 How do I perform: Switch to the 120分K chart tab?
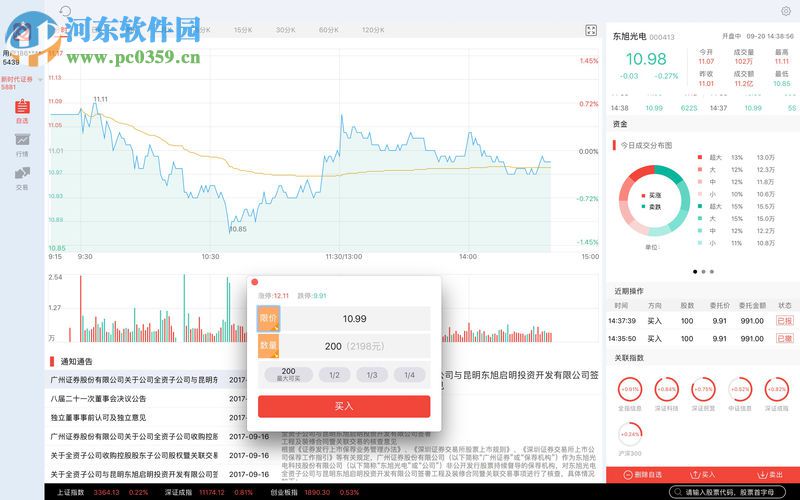point(373,30)
